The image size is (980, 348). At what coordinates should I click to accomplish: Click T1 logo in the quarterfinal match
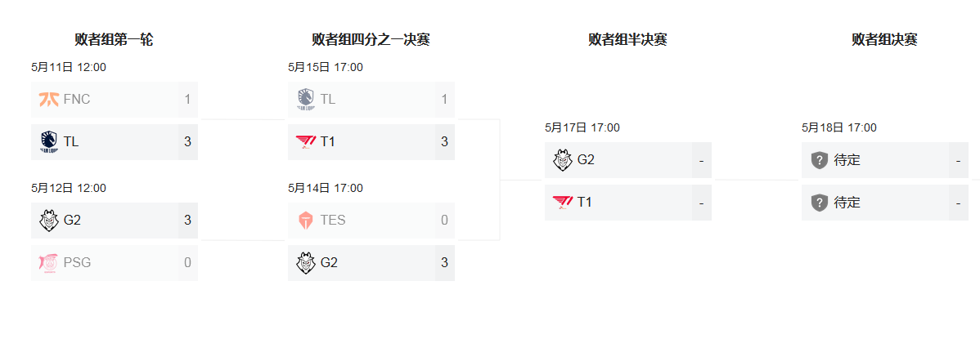click(x=306, y=142)
